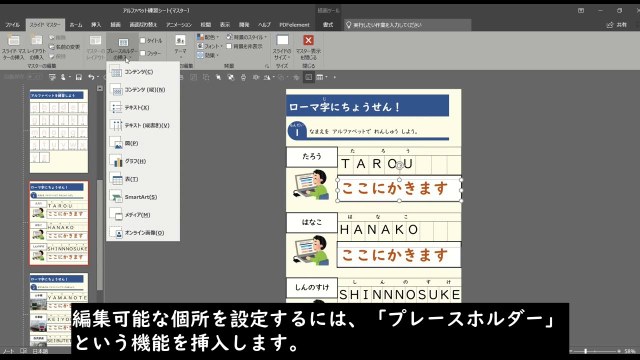Select Chart (グラフ(H)) placeholder option
This screenshot has height=360, width=640.
(143, 161)
